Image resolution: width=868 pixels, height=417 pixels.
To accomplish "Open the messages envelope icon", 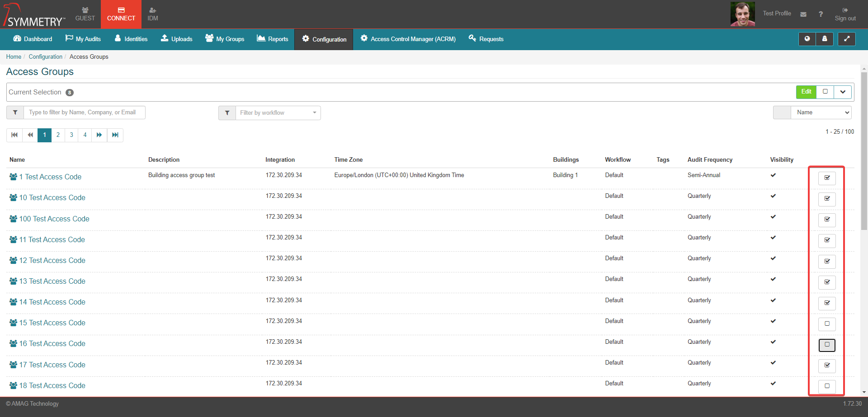I will click(x=803, y=14).
